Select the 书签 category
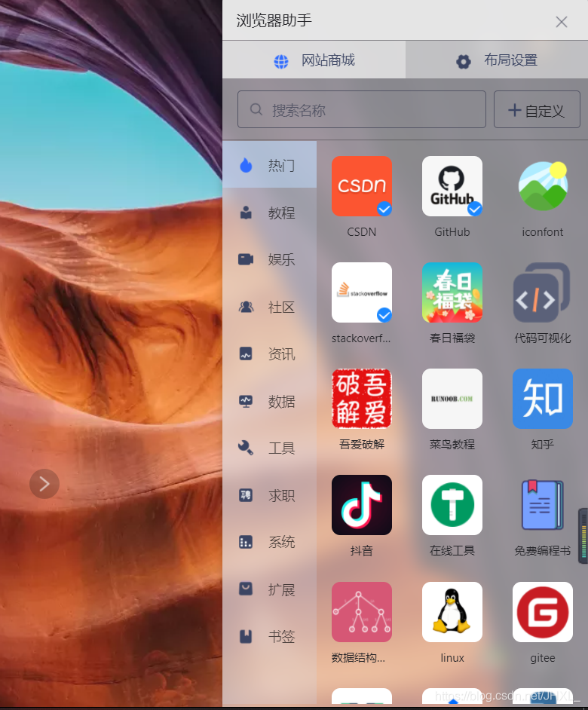 pos(270,637)
